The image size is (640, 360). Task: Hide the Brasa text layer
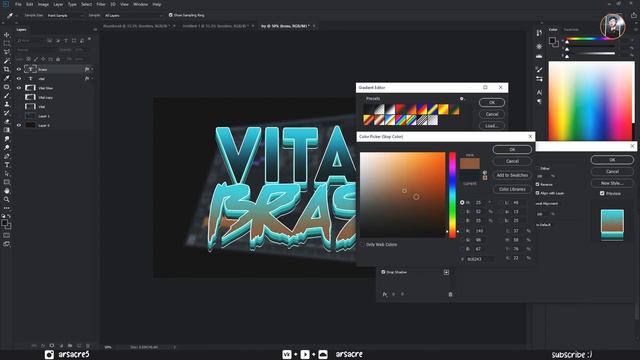19,69
